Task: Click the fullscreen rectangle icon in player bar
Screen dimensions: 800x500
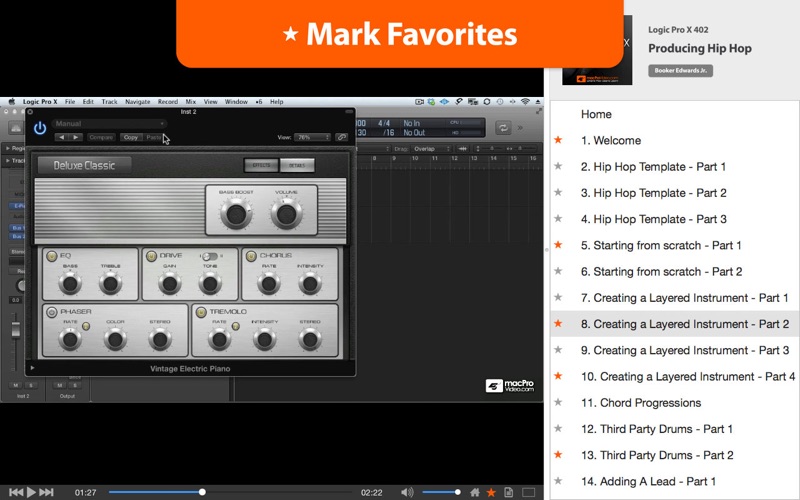Action: point(529,492)
